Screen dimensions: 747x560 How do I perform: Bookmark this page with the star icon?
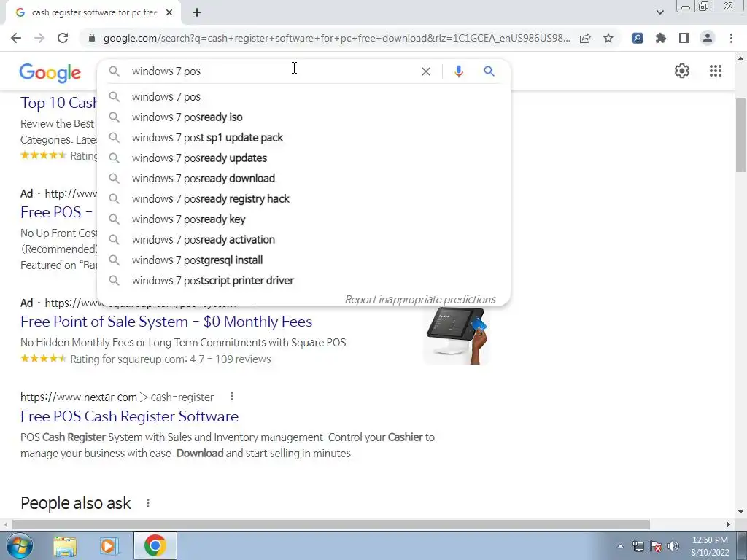tap(608, 38)
